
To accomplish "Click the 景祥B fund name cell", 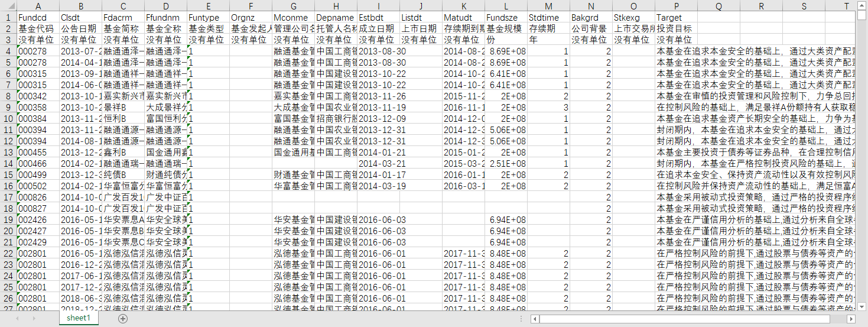I will point(123,107).
